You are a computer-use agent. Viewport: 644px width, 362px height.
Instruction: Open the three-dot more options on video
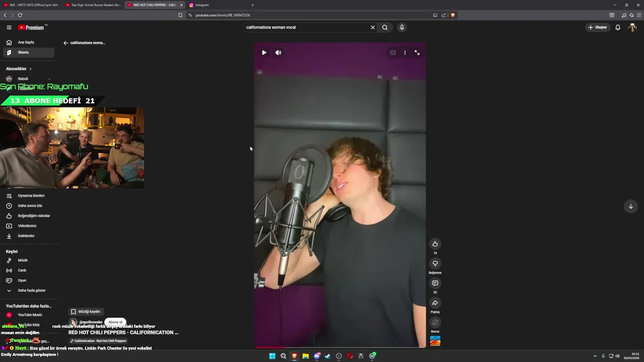pos(405,52)
